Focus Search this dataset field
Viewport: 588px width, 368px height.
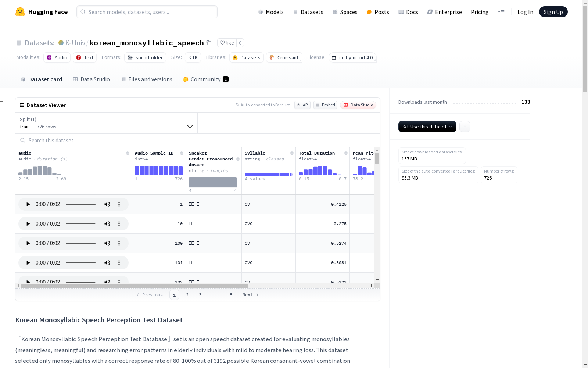(x=198, y=141)
